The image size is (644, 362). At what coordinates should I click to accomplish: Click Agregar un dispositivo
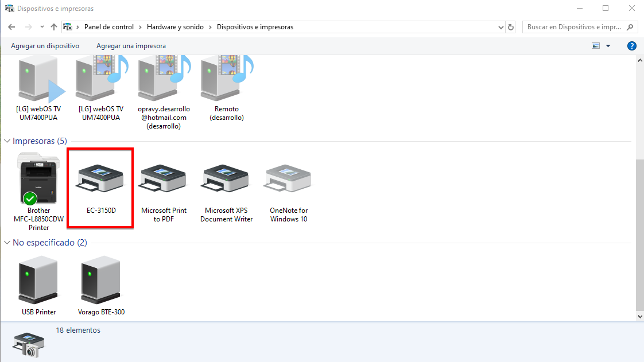click(x=45, y=46)
